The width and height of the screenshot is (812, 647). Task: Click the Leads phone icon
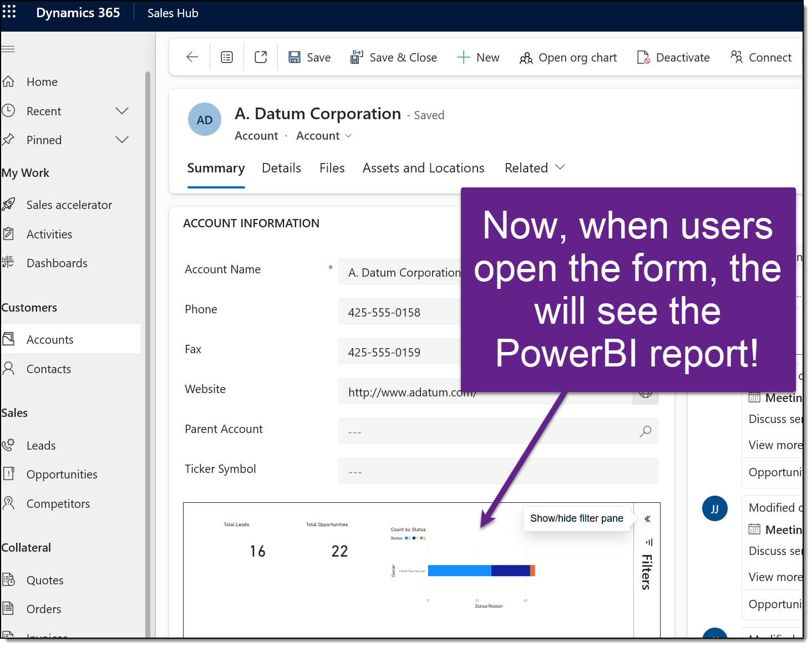8,445
